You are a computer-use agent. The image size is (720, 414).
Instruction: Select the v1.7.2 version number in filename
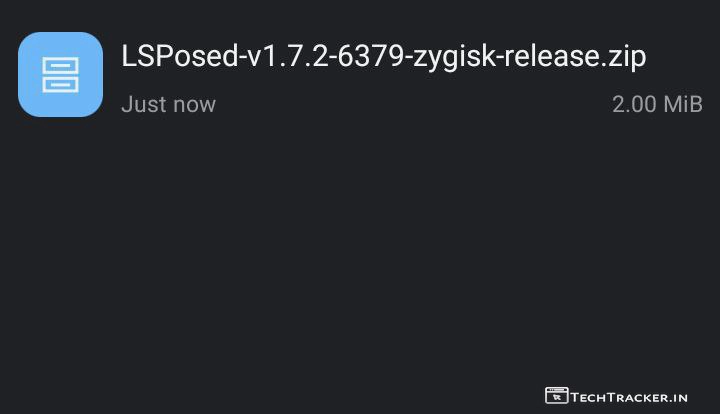(x=288, y=57)
